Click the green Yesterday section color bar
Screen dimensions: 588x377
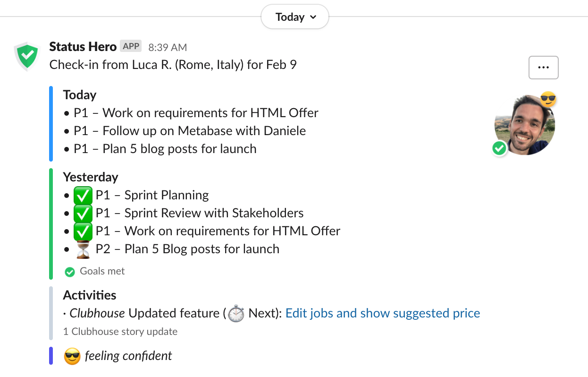[x=51, y=223]
